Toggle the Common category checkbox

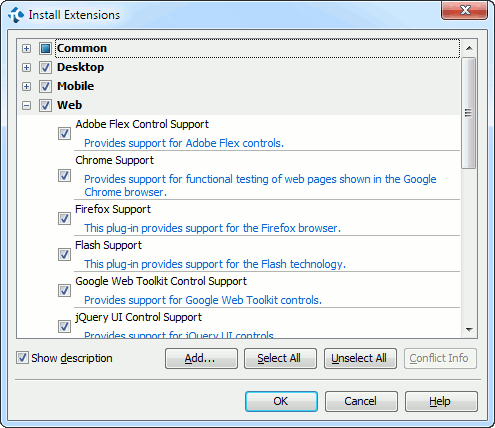click(45, 48)
